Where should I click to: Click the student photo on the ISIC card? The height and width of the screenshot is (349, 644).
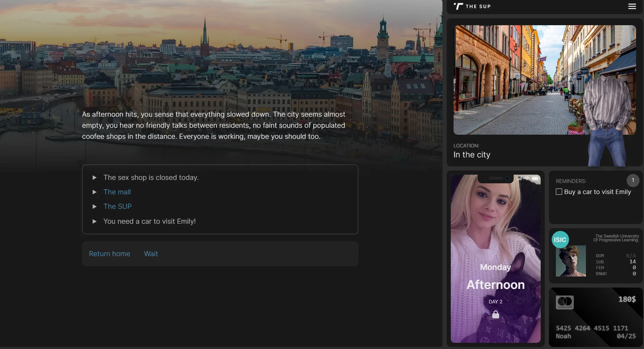coord(570,261)
